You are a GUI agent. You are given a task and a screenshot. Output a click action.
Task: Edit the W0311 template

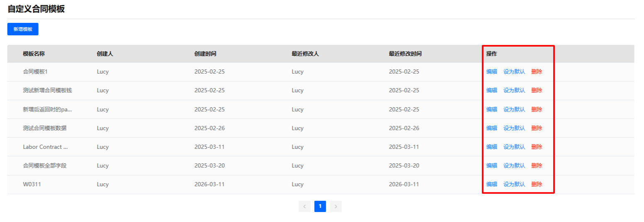[x=492, y=184]
